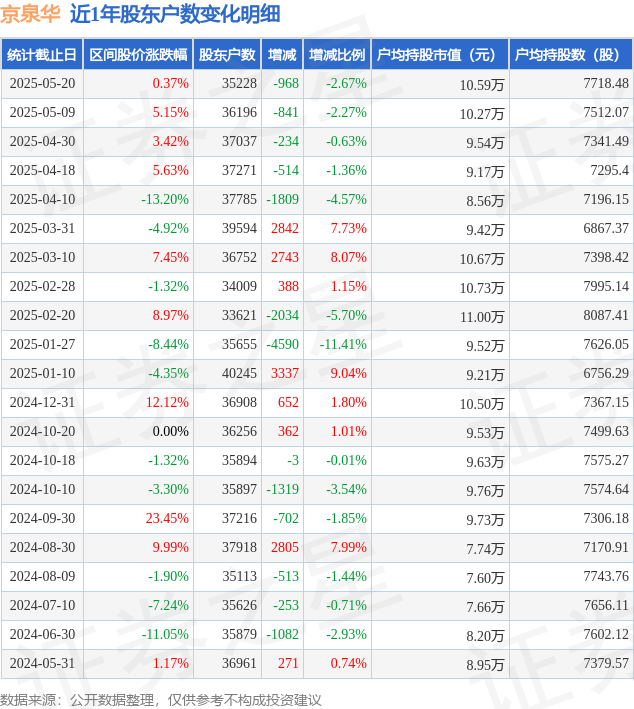Click the average market value 7.60万
The height and width of the screenshot is (709, 634).
(x=485, y=578)
